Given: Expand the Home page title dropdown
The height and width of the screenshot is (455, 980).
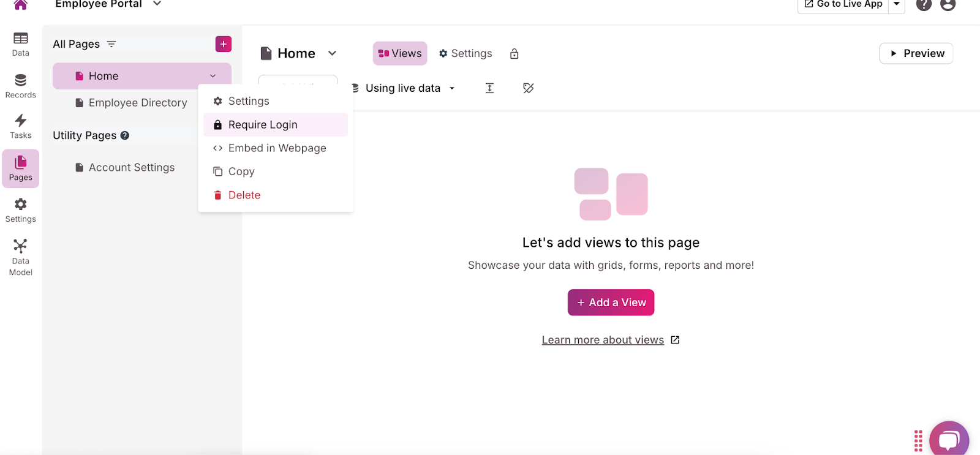Looking at the screenshot, I should tap(332, 53).
